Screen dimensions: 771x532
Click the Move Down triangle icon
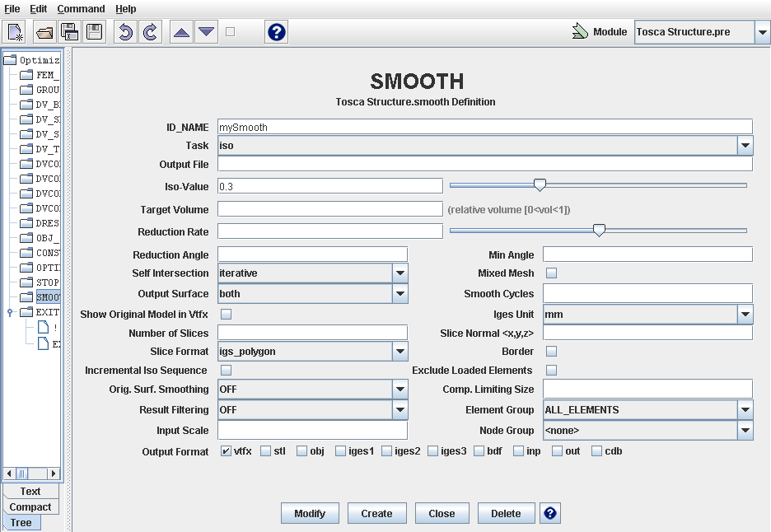[x=206, y=32]
